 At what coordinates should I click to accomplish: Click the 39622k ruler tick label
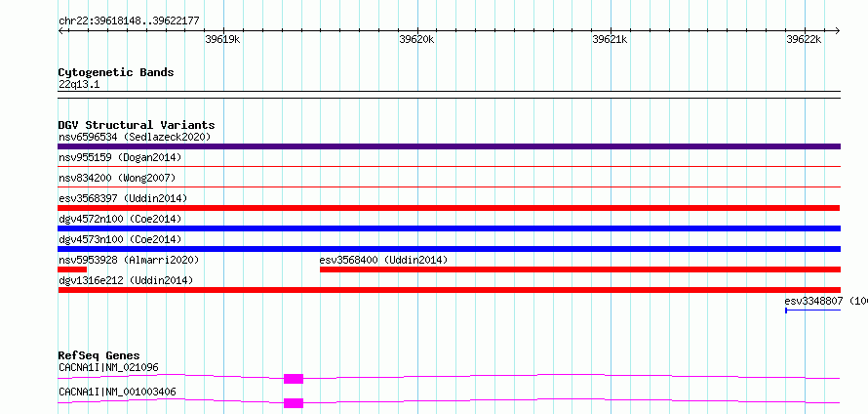click(x=804, y=39)
